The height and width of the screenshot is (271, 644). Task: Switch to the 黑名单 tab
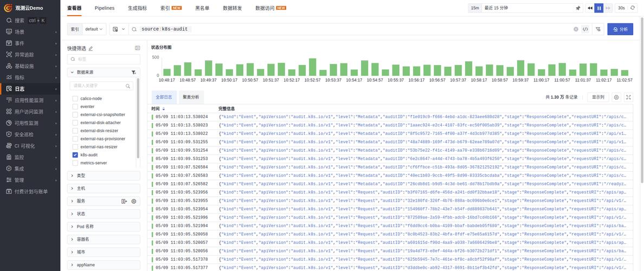click(202, 8)
